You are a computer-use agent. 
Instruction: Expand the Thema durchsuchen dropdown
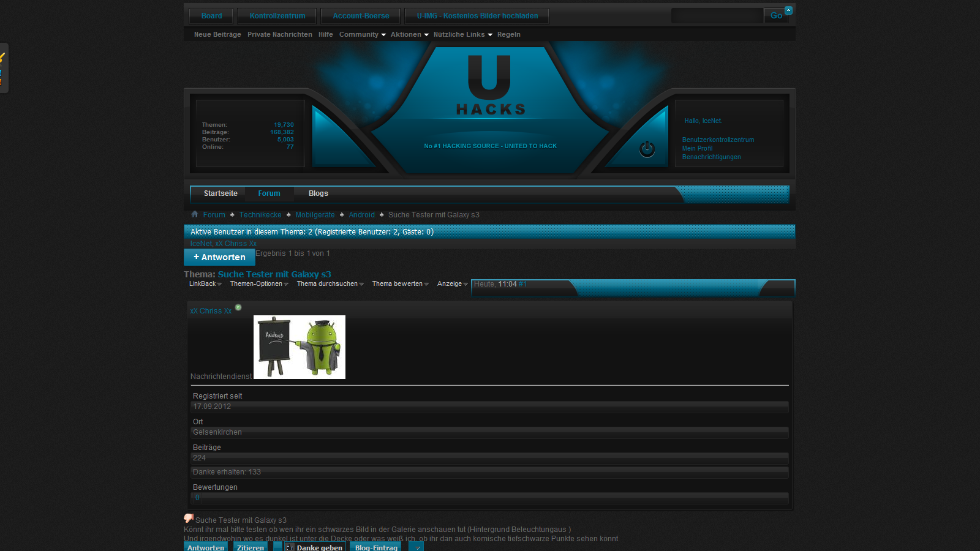click(330, 284)
